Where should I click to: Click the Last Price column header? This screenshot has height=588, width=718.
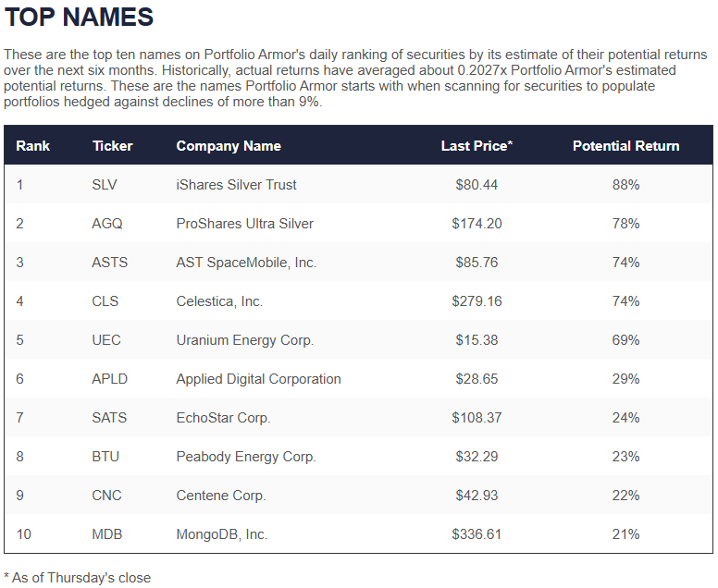pos(477,146)
